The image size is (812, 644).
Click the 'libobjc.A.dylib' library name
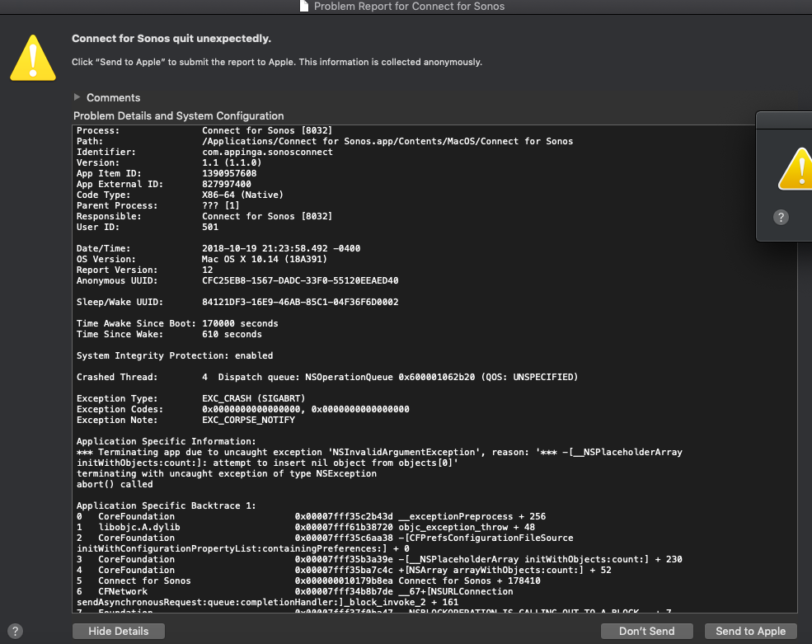139,528
